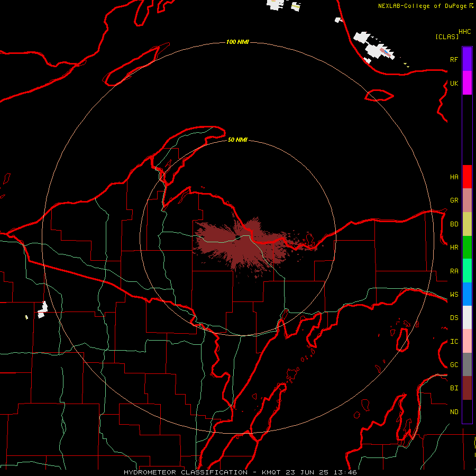This screenshot has width=476, height=476.
Task: Click the '[CLAS]' units label
Action: (x=447, y=36)
